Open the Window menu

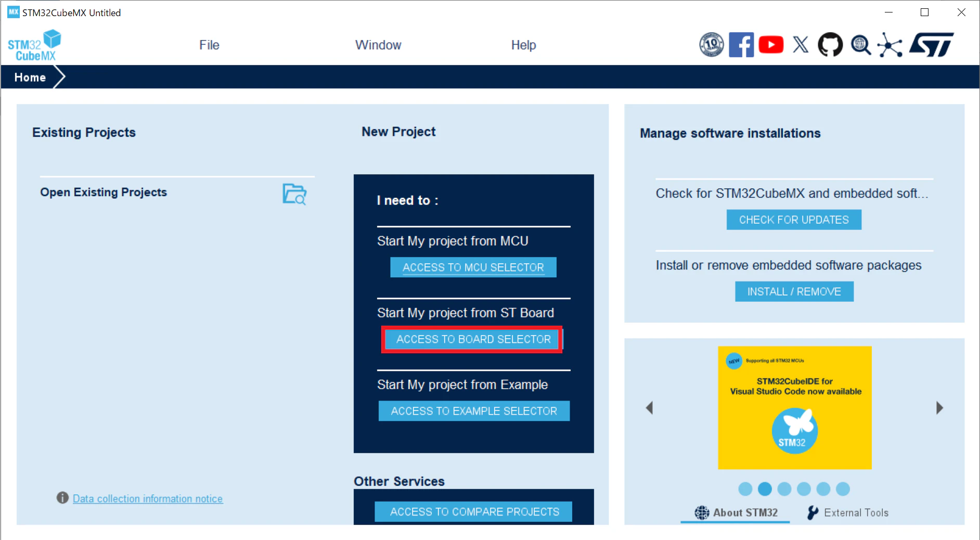[x=378, y=45]
